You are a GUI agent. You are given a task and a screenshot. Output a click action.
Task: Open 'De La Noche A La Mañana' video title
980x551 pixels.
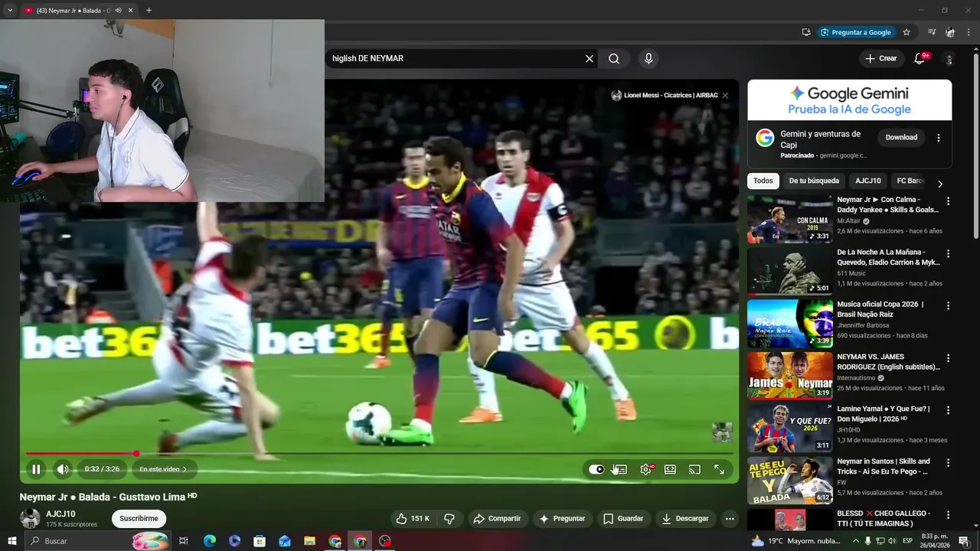click(888, 257)
